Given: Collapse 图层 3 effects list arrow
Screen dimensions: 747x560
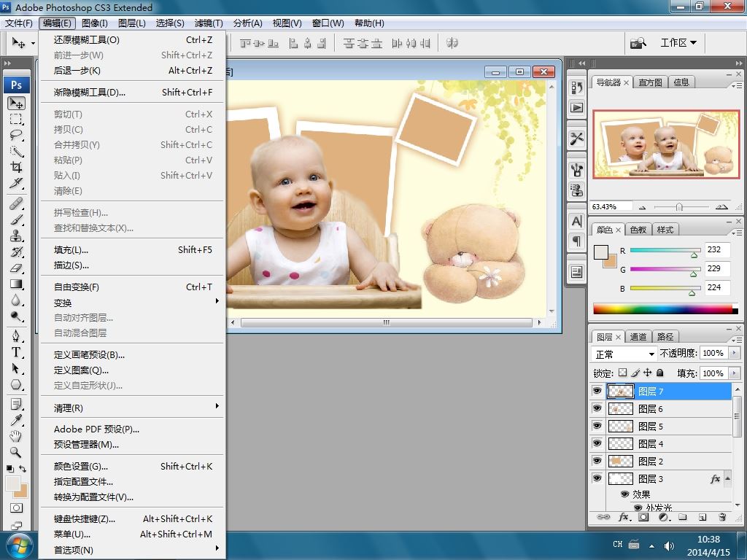Looking at the screenshot, I should (x=727, y=478).
